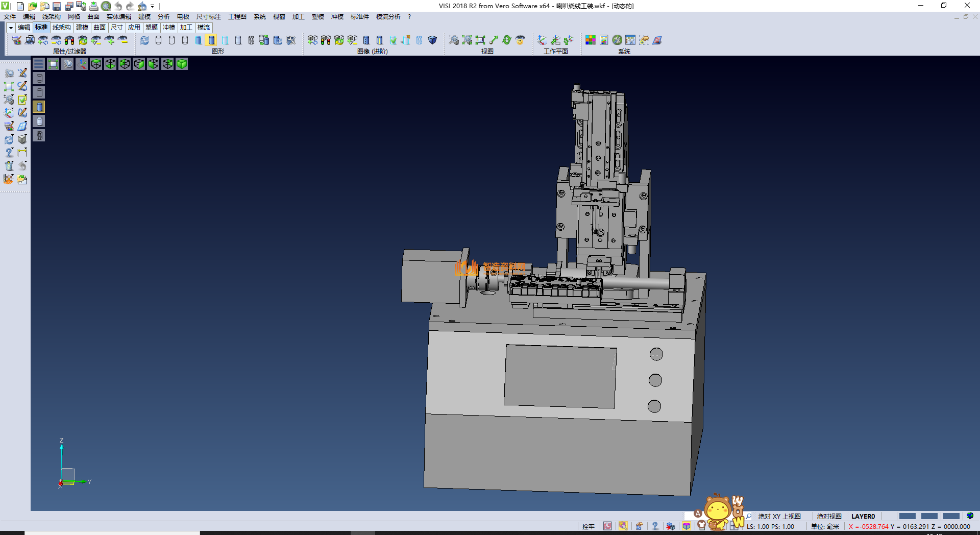Open the toolbar tab strip dropdown arrow
980x535 pixels.
(x=11, y=28)
